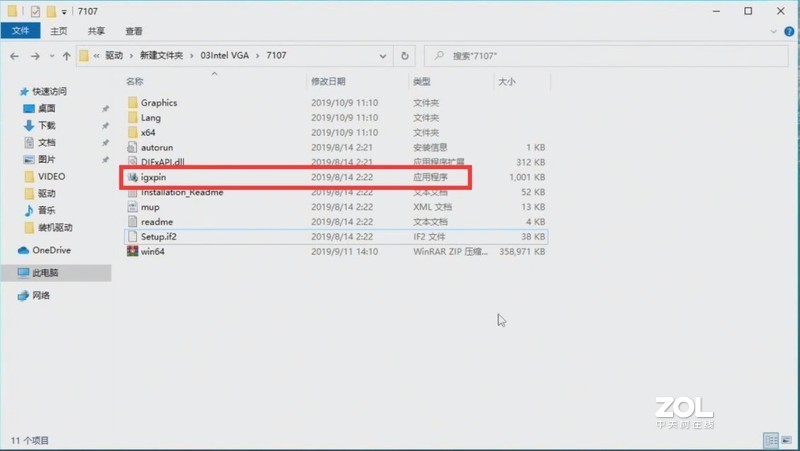Close the 7107 Explorer window

click(x=781, y=11)
